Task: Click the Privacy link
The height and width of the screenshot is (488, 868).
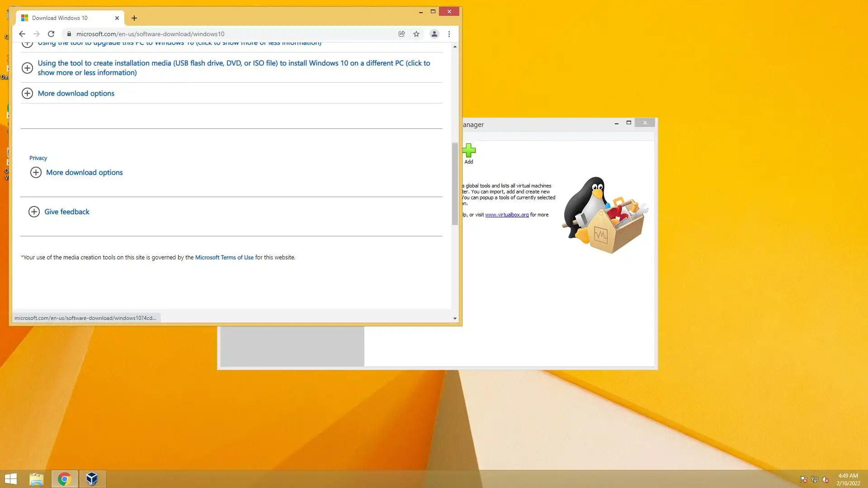Action: [x=38, y=158]
